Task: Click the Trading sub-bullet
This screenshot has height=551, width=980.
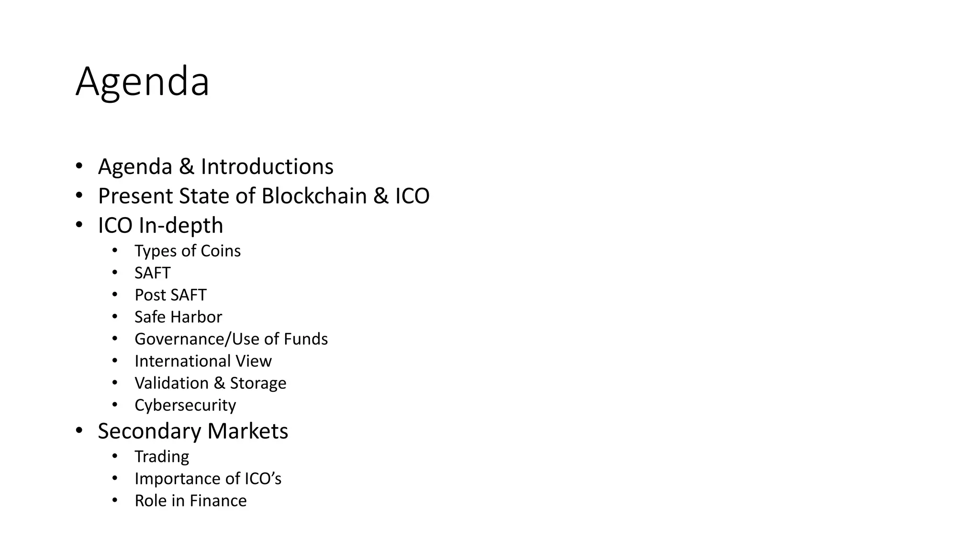Action: 162,456
